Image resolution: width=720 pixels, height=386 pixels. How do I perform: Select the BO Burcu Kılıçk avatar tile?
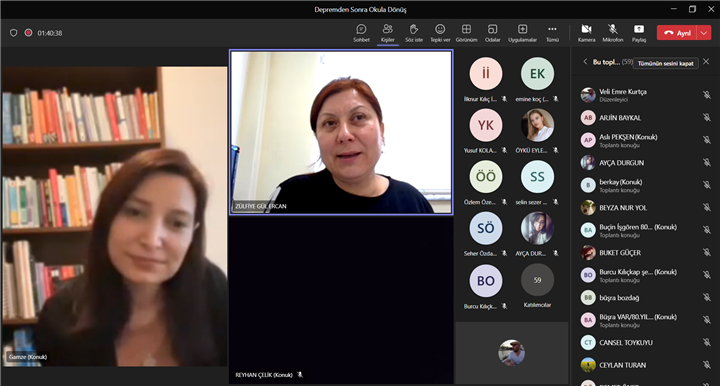tap(486, 280)
